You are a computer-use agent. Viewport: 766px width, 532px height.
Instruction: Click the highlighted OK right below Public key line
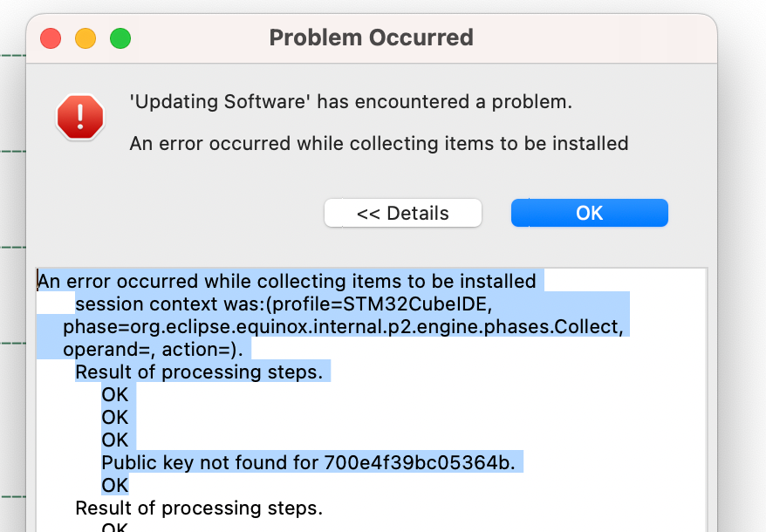coord(115,485)
